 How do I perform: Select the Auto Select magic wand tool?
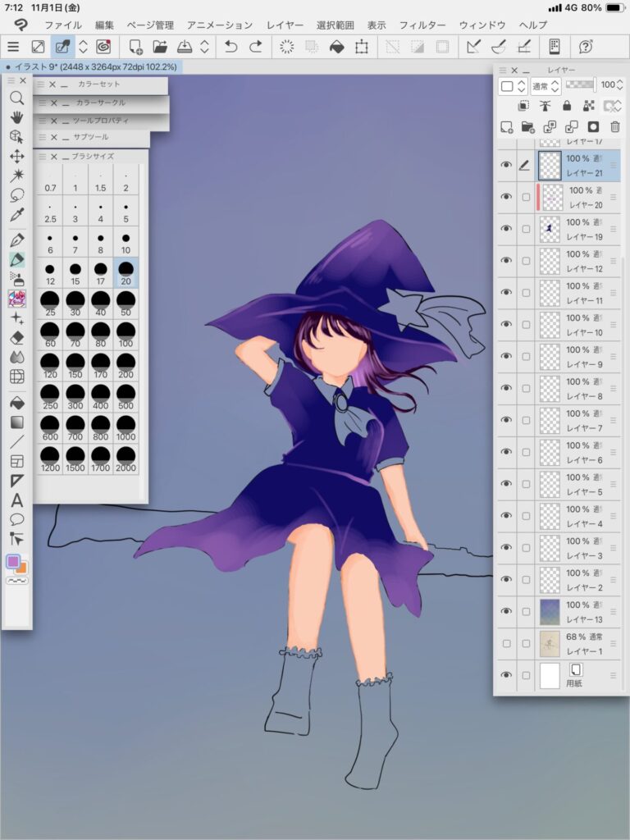click(16, 176)
